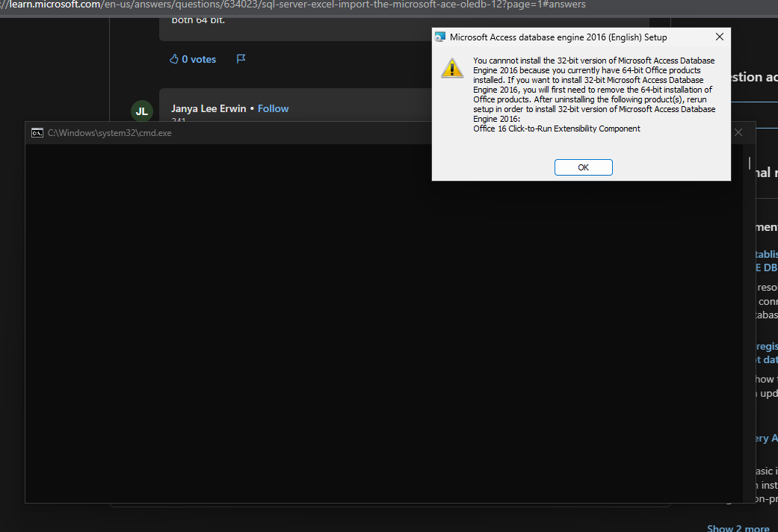The width and height of the screenshot is (778, 532).
Task: Close the Microsoft Access database engine Setup dialog
Action: 720,37
